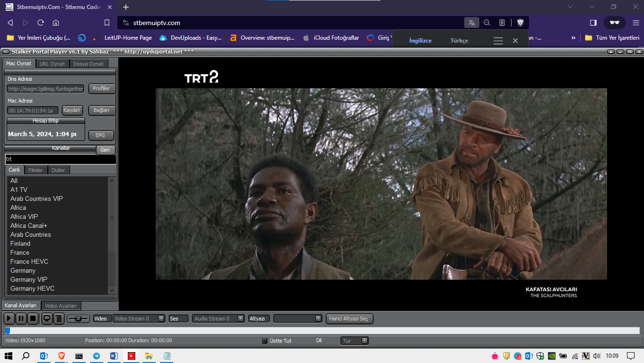Screen dimensions: 644x363
Task: Reload the page with the refresh icon
Action: coord(41,23)
